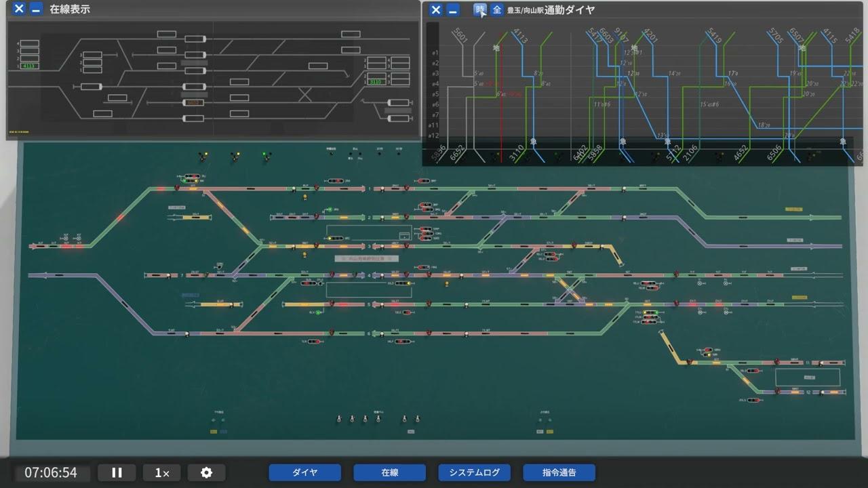This screenshot has height=488, width=868.
Task: Click the 07:06:54 clock display
Action: pyautogui.click(x=51, y=472)
